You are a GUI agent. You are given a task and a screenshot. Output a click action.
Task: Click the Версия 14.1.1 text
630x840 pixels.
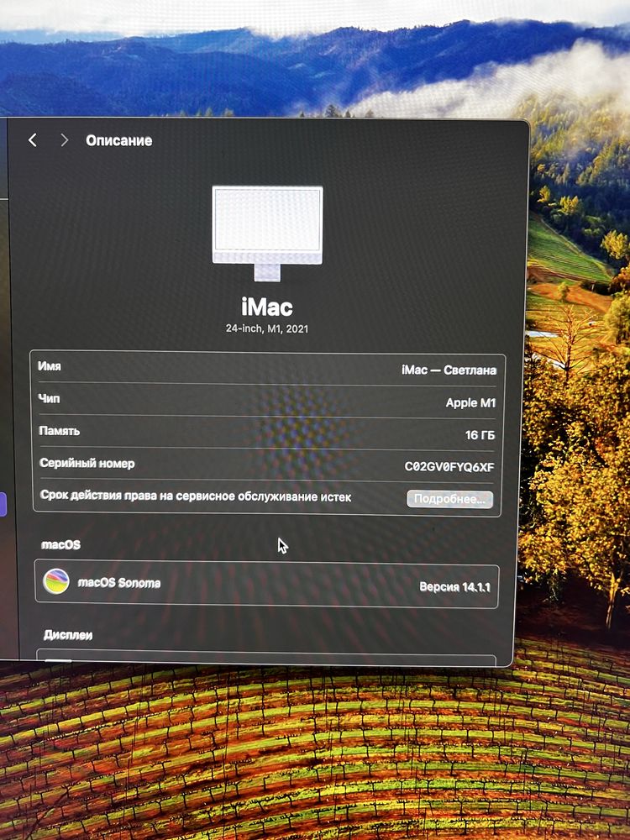point(454,587)
